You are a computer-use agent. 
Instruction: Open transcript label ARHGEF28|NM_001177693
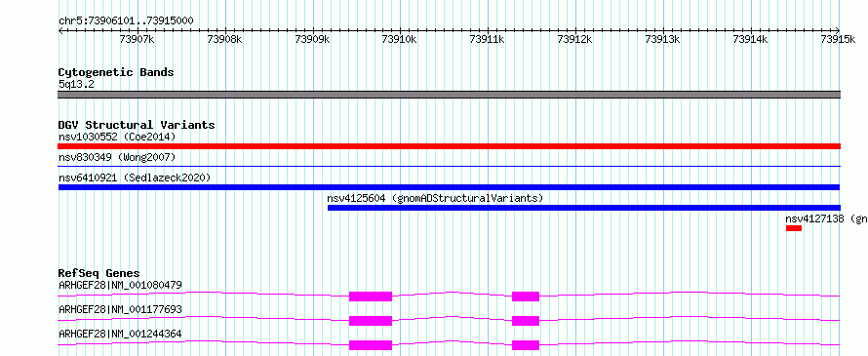[120, 309]
